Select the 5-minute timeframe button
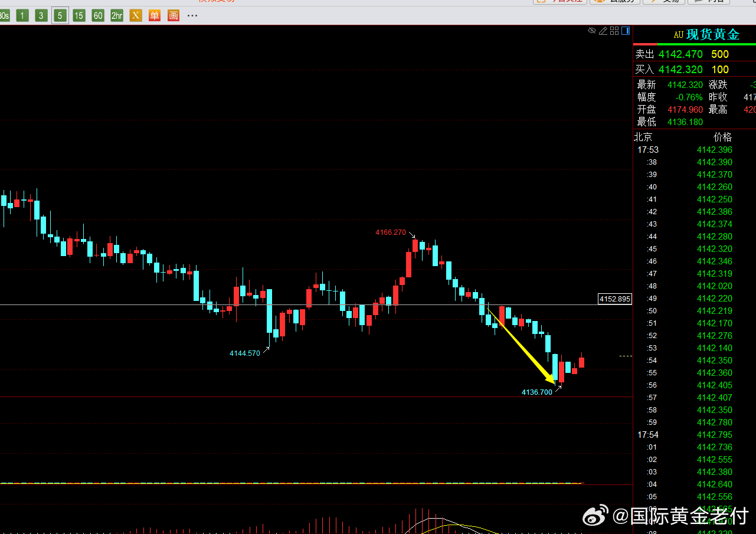This screenshot has width=756, height=534. [60, 15]
